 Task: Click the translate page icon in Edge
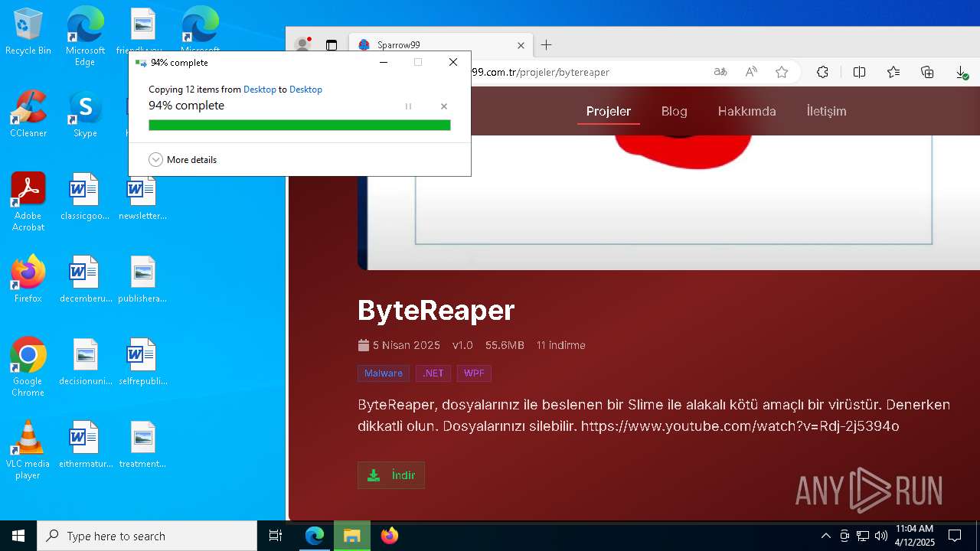click(x=720, y=72)
